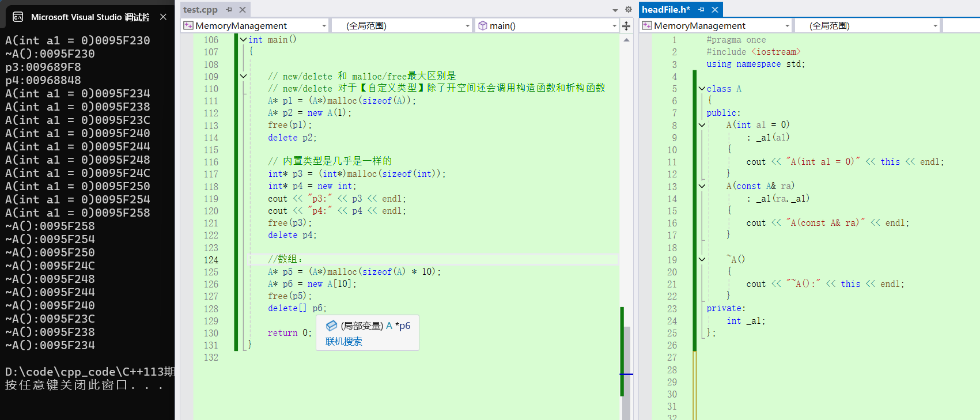Switch to the test.cpp tab

pyautogui.click(x=200, y=9)
